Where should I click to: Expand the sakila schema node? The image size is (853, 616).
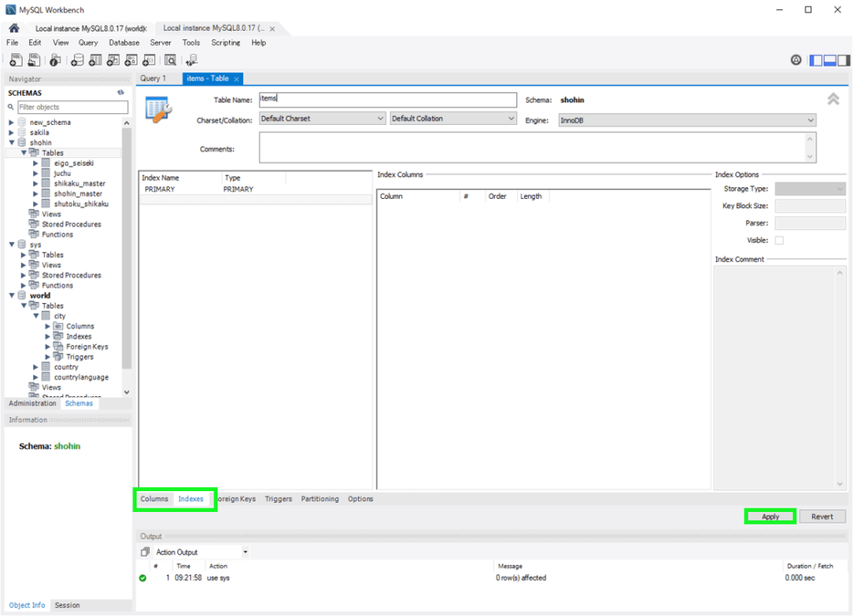12,132
